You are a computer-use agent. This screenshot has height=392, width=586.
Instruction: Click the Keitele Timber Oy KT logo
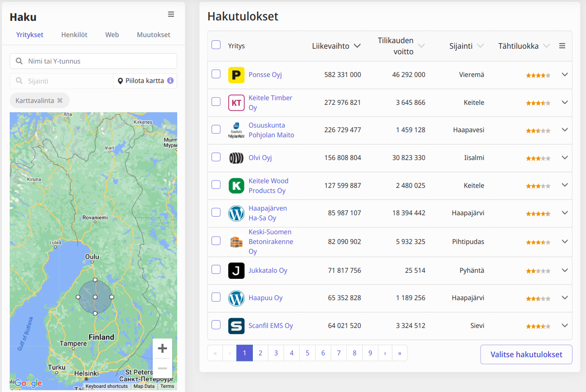[236, 103]
